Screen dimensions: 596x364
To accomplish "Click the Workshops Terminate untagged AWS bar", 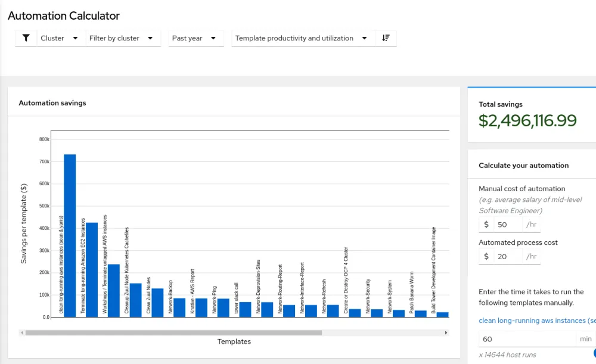I will coord(113,290).
